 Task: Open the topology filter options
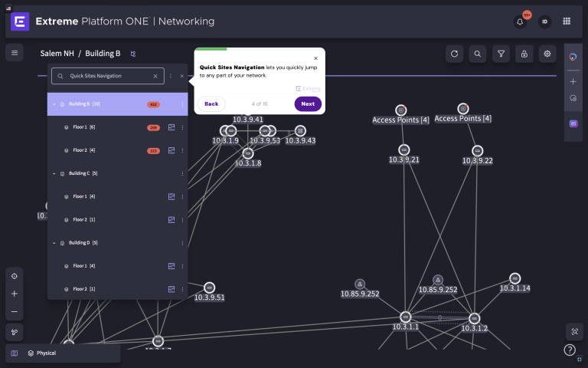click(501, 54)
